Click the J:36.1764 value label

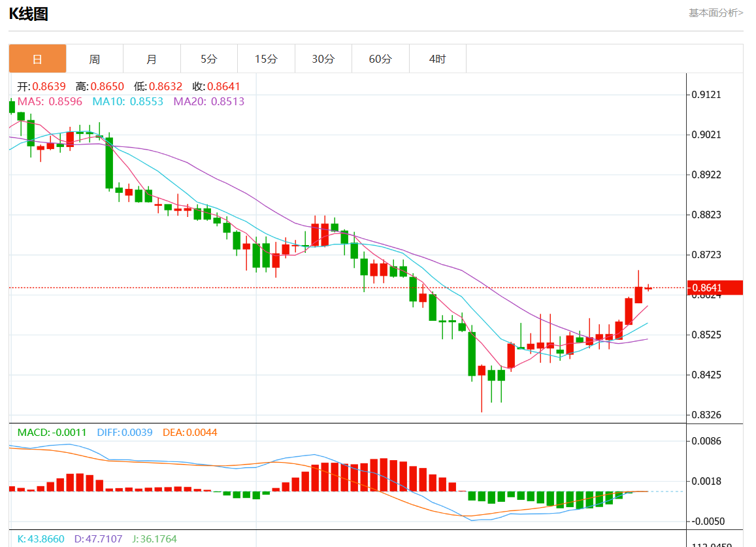[x=154, y=539]
